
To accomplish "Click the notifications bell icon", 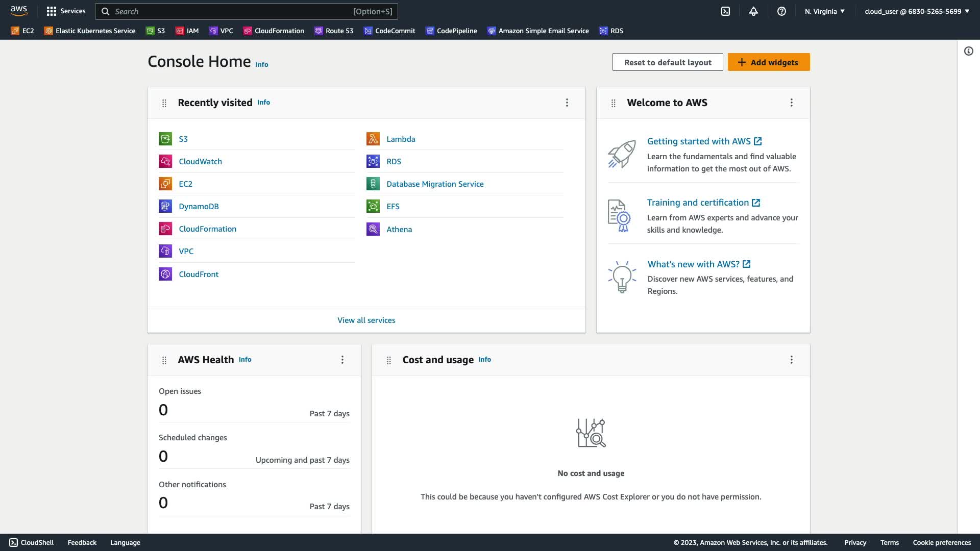I will pos(753,11).
